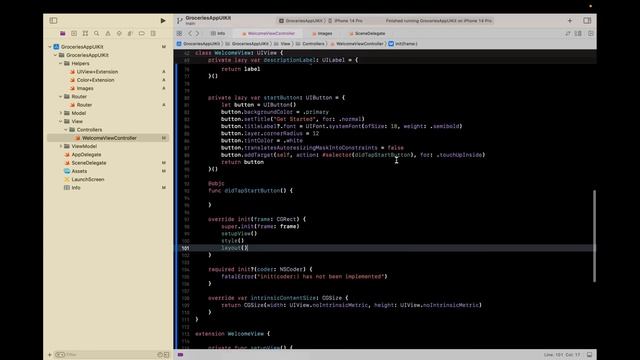
Task: Click the init(frame:) jump bar item
Action: (x=403, y=44)
